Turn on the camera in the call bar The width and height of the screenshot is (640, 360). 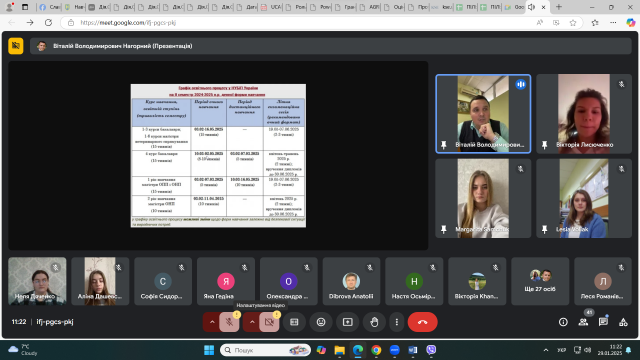click(x=269, y=322)
